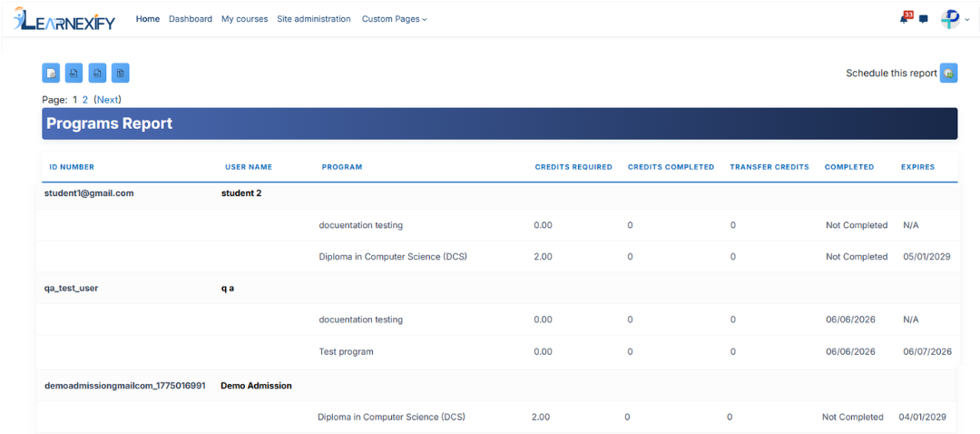The height and width of the screenshot is (434, 980).
Task: Click expiry date 04/01/2029
Action: 923,417
